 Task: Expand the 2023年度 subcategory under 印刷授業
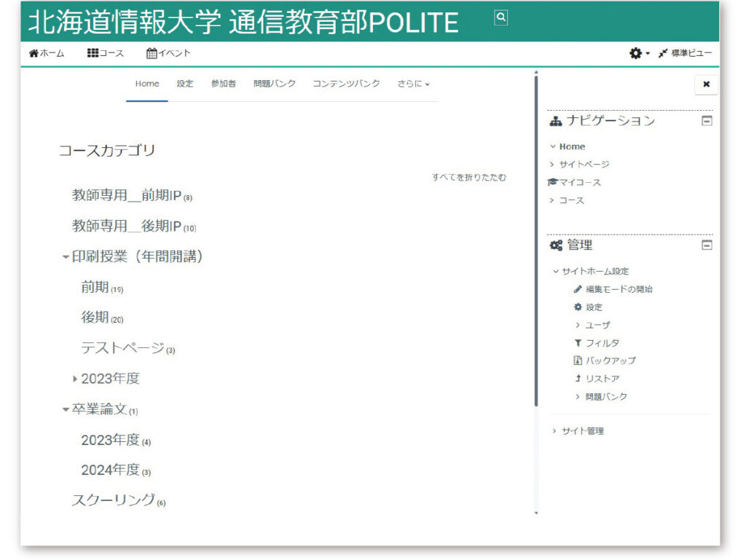[x=75, y=379]
